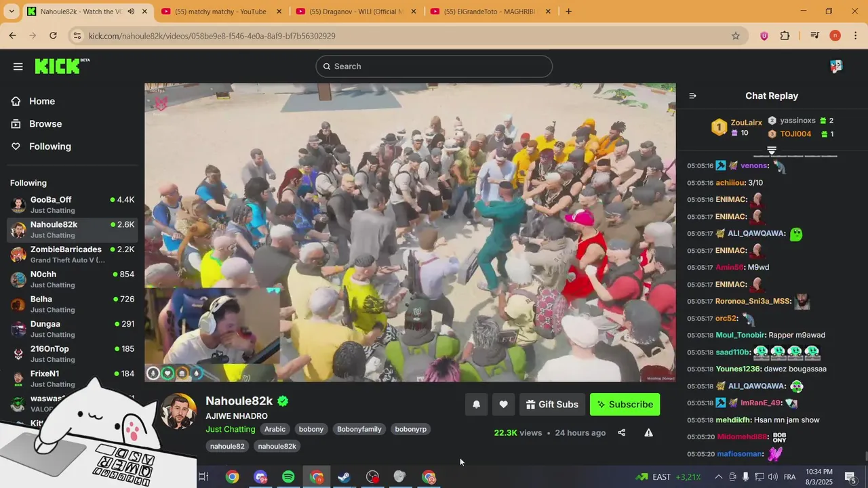Open the uBlock shield extension icon
Image resolution: width=868 pixels, height=488 pixels.
click(764, 36)
